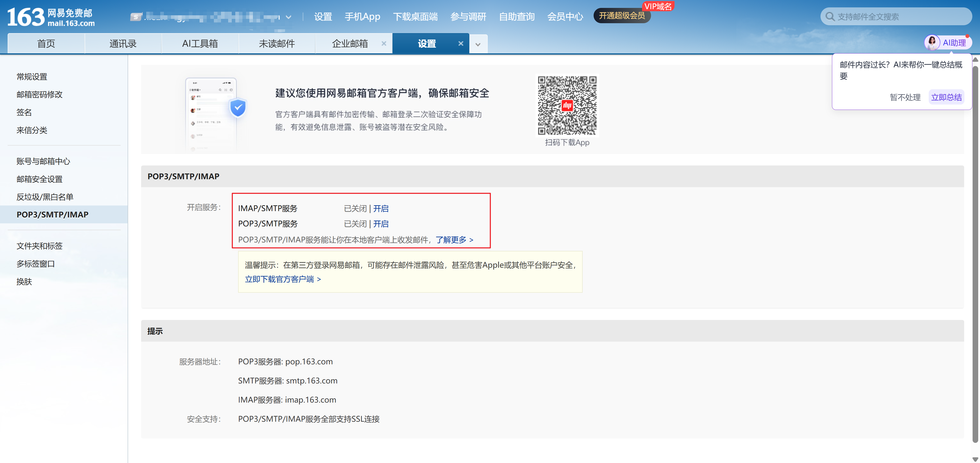Click the AI助理 avatar icon
Screen dimensions: 980x463
click(932, 43)
